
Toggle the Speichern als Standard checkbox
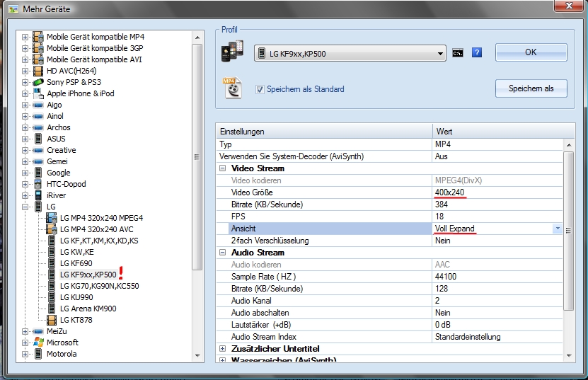[x=260, y=89]
